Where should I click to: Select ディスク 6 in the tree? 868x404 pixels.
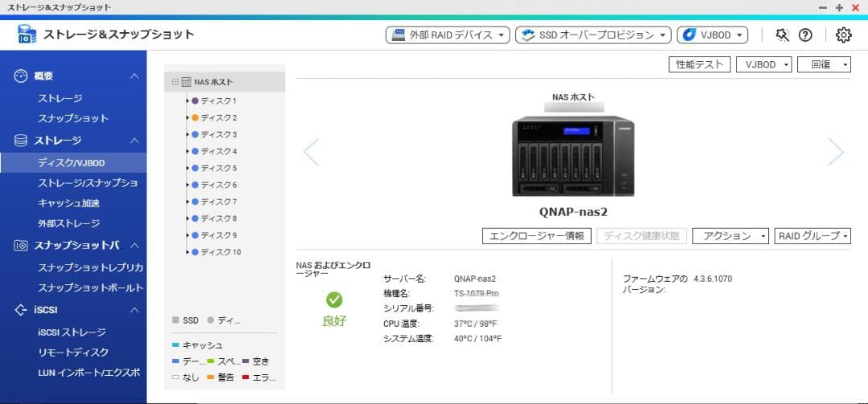point(218,185)
